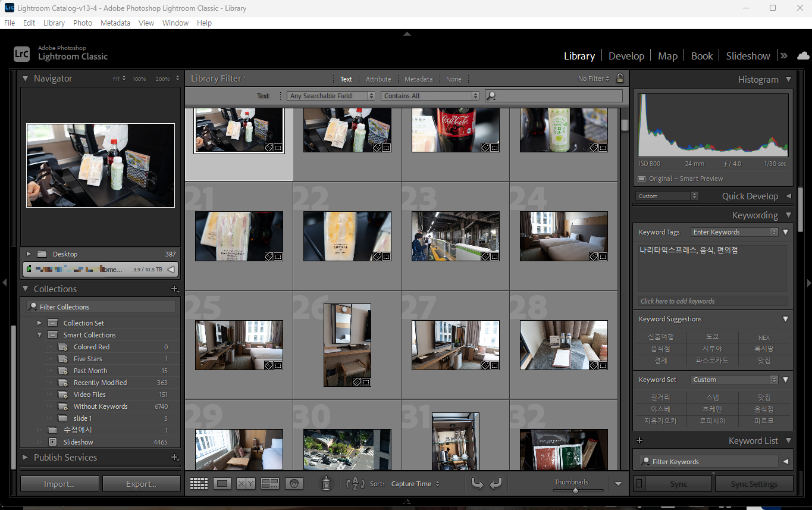The image size is (812, 510).
Task: Switch to Grid view
Action: [x=199, y=484]
